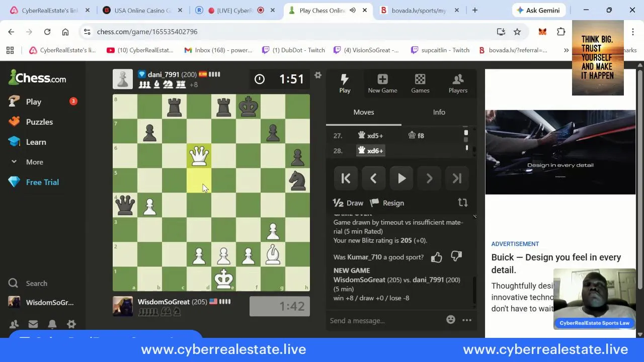Screen dimensions: 644x362
Task: Select move Qxd5+ in move list
Action: [370, 136]
